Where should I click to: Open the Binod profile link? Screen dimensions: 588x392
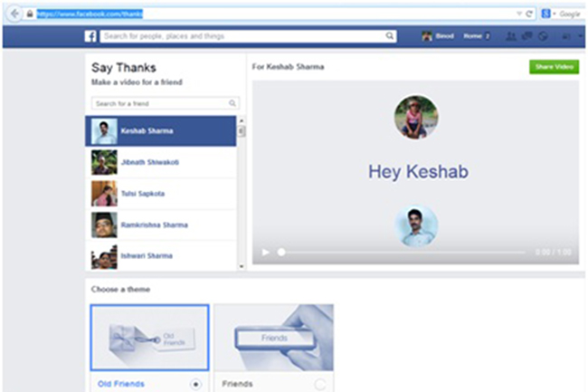tap(445, 36)
